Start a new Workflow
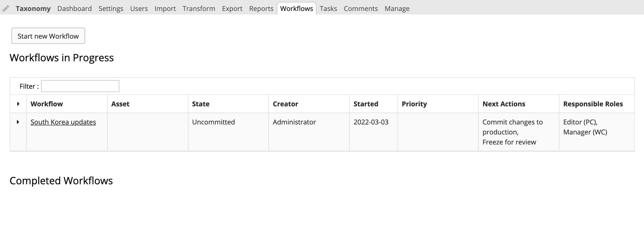 coord(48,36)
